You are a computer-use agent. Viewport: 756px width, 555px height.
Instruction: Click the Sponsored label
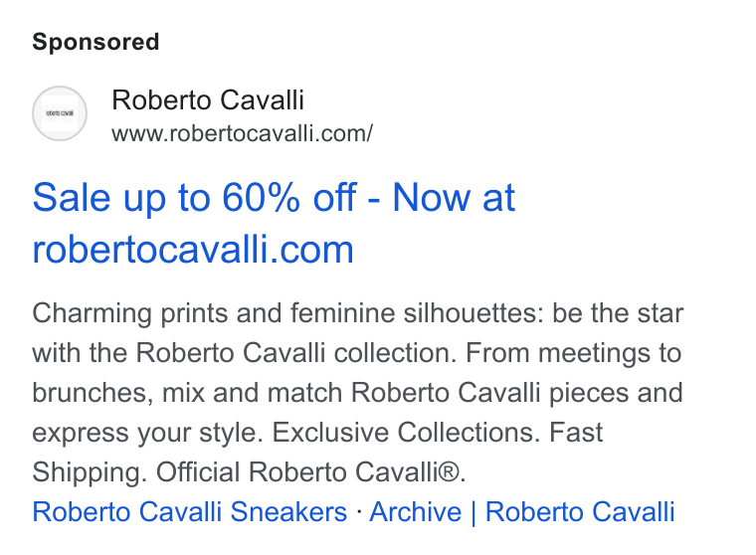(95, 42)
